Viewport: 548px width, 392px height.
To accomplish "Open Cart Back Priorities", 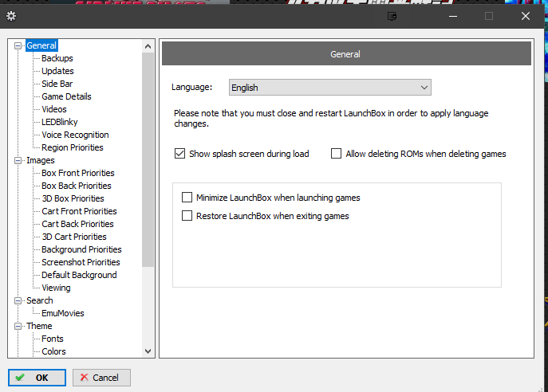I will pos(77,224).
